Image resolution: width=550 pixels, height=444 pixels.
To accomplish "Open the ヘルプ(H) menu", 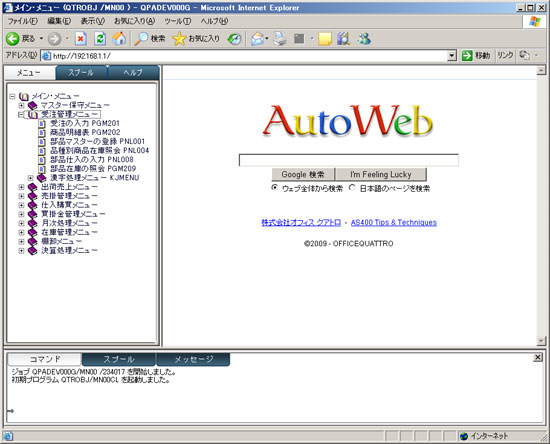I will [x=214, y=21].
